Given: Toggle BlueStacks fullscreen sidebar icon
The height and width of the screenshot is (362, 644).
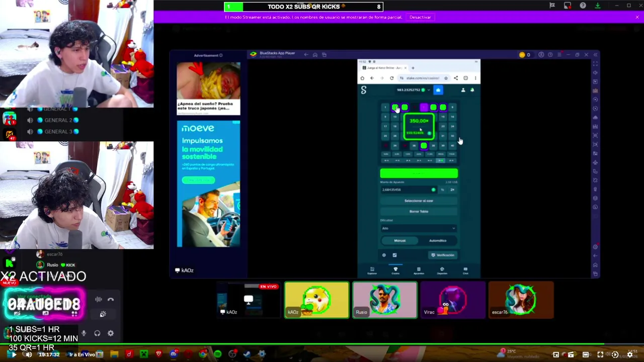Looking at the screenshot, I should tap(595, 64).
